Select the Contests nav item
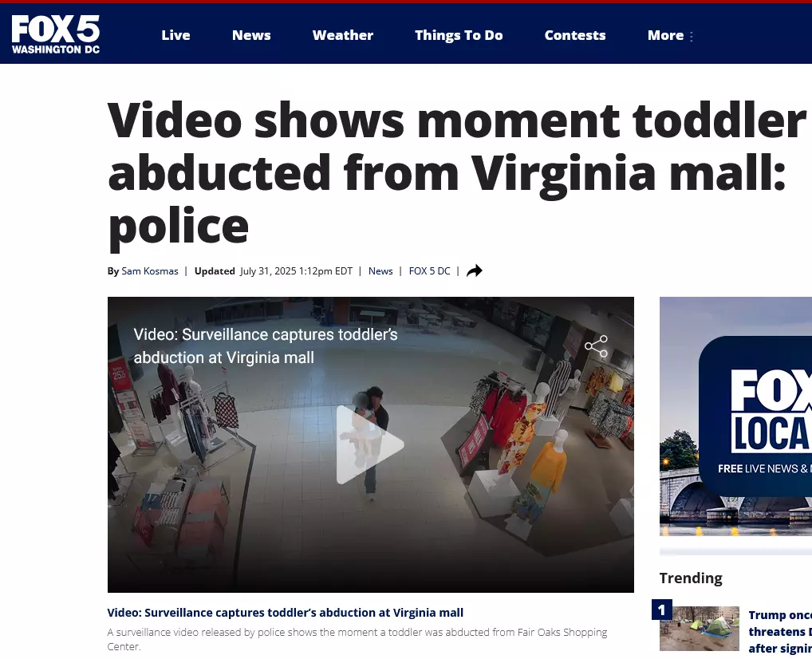This screenshot has height=659, width=812. pos(575,35)
